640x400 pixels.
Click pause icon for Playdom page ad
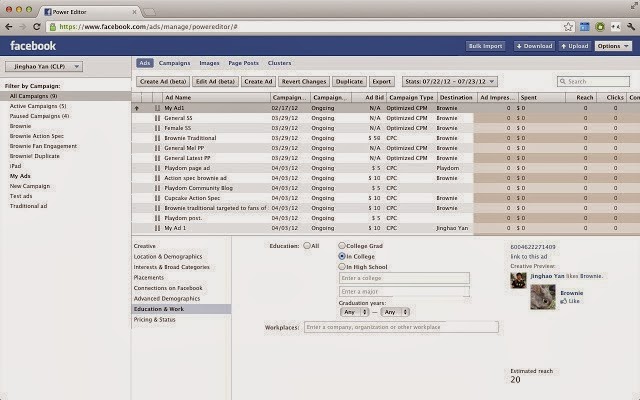157,168
